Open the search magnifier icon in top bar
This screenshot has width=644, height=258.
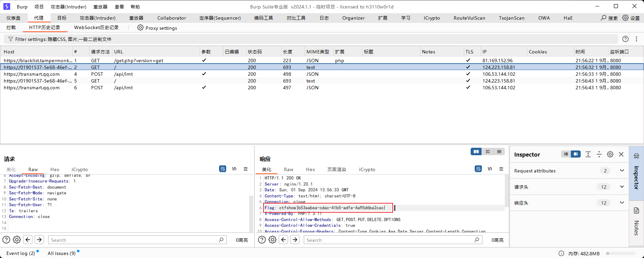point(603,18)
